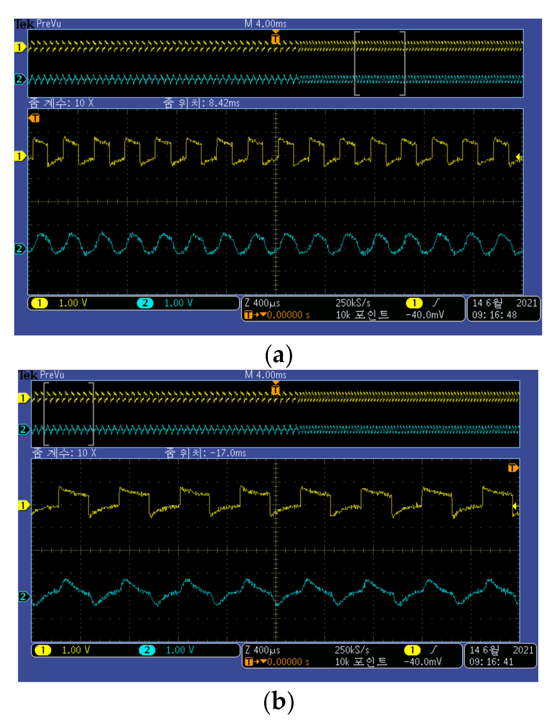Toggle channel 1 yellow badge beside 1.00 V in panel (b)

[43, 650]
